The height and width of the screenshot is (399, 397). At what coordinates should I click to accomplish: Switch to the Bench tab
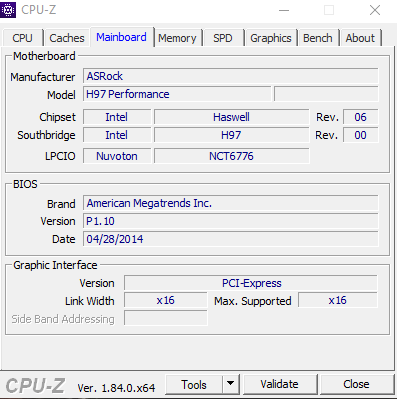[x=318, y=38]
